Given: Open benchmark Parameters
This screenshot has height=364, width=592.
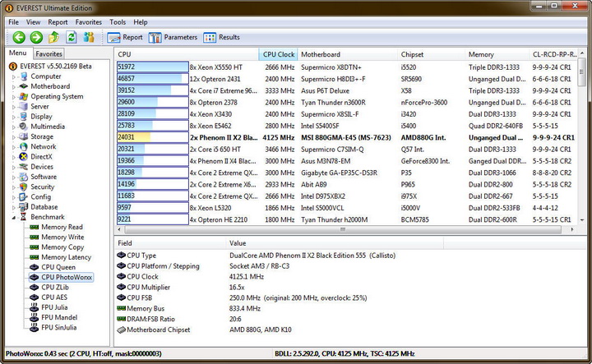Looking at the screenshot, I should point(173,37).
